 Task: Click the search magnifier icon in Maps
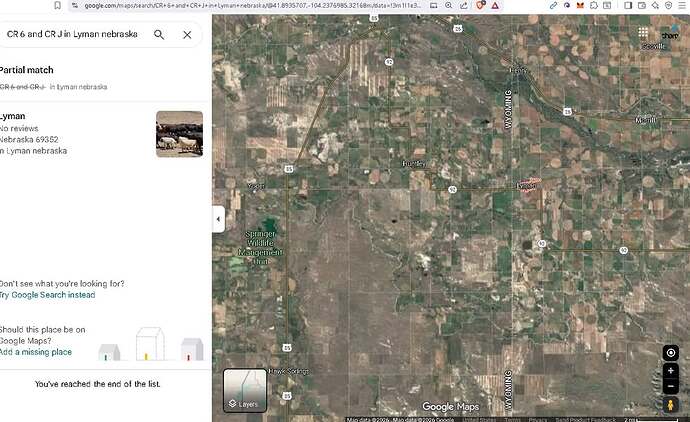[159, 34]
